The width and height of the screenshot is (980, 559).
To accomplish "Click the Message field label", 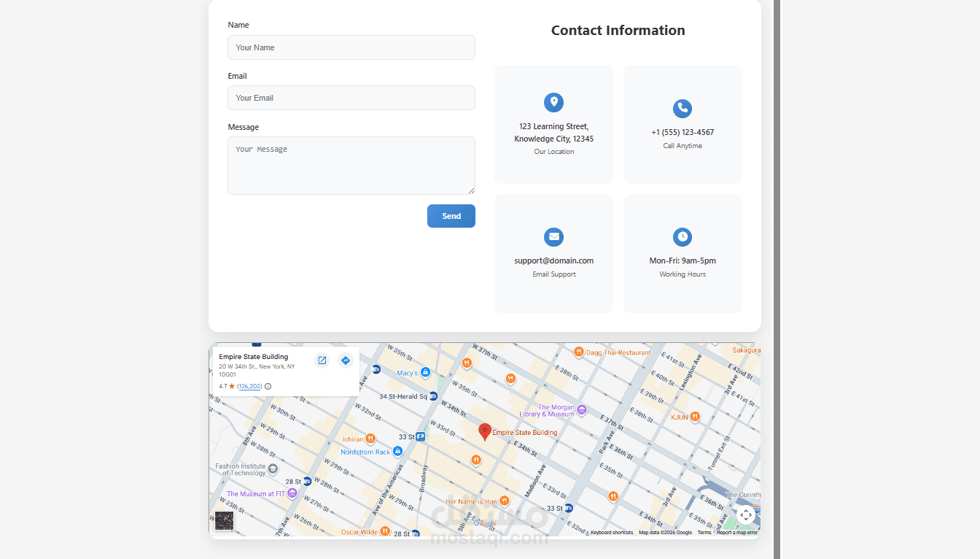I will coord(244,127).
